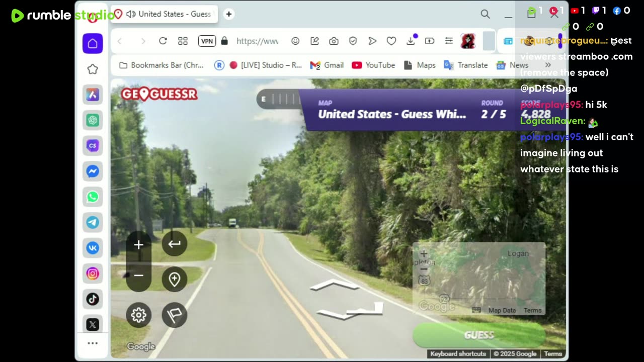Viewport: 644px width, 362px height.
Task: Click the Rumble Studio logo
Action: pos(62,16)
